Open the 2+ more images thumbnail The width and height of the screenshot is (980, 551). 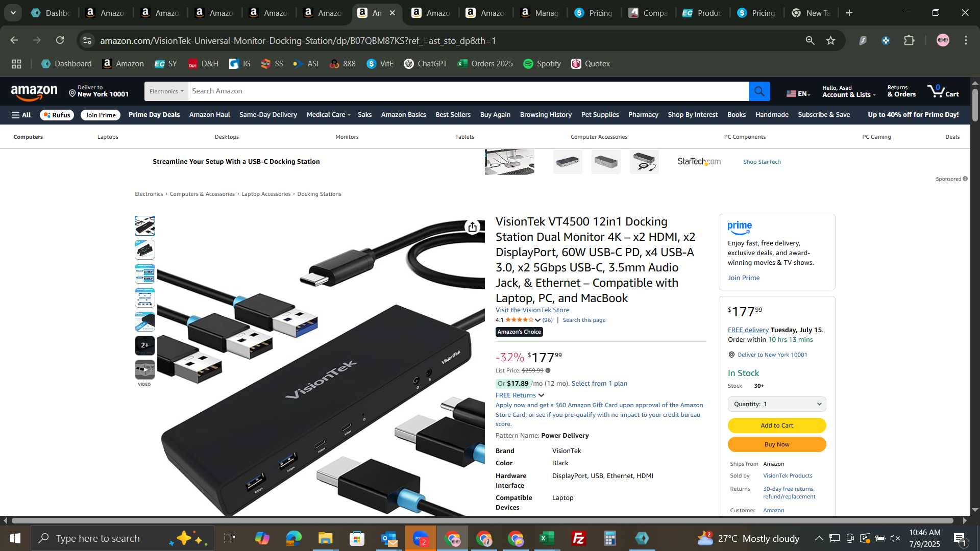[145, 346]
